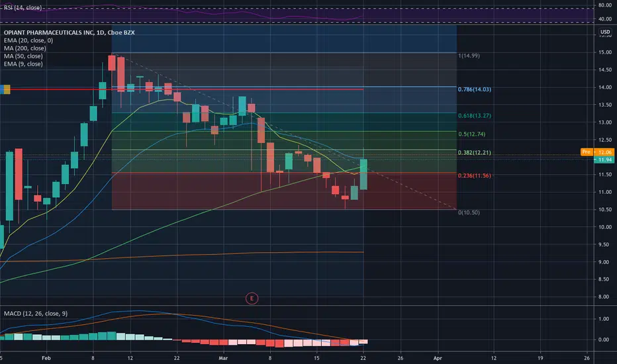Click the 11.94 current price tag
Image resolution: width=617 pixels, height=364 pixels.
click(x=604, y=159)
